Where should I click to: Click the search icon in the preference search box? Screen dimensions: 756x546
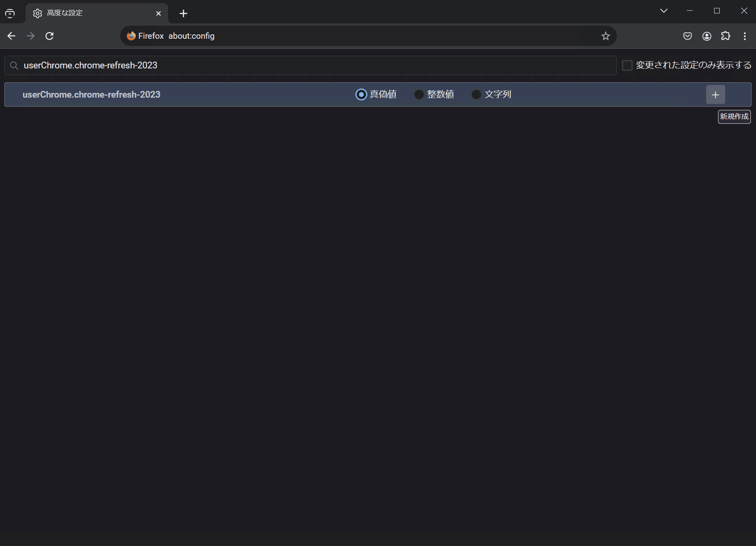pyautogui.click(x=14, y=65)
